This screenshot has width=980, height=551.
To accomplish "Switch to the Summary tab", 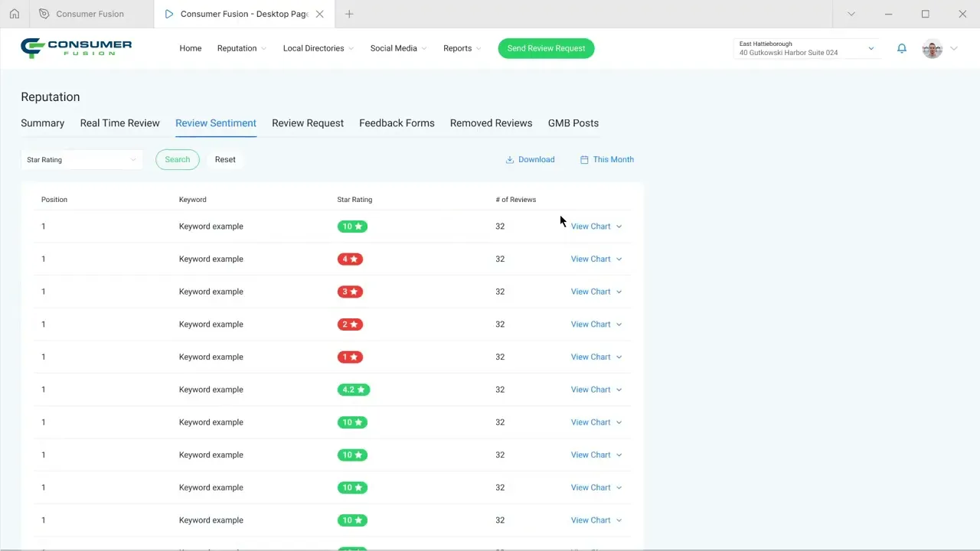I will click(x=42, y=123).
